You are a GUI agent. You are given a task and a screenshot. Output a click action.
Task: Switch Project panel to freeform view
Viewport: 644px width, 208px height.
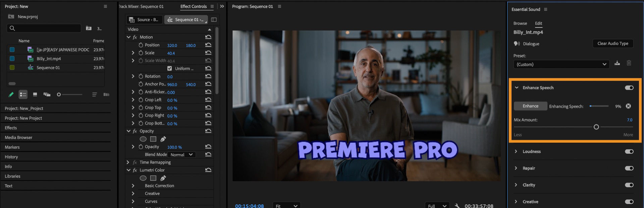point(47,94)
